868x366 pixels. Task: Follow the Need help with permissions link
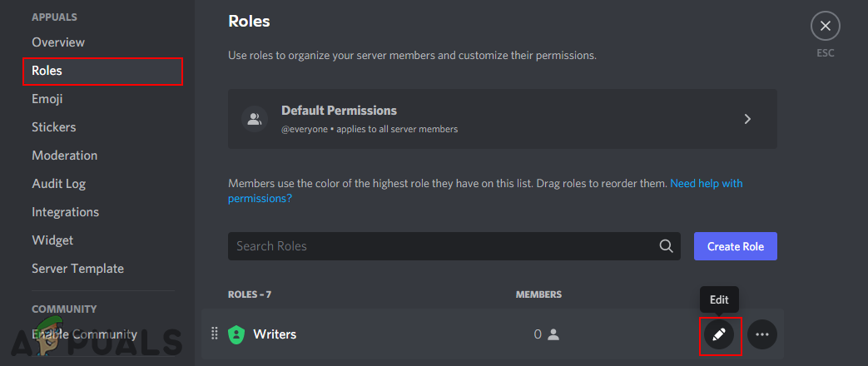(485, 190)
